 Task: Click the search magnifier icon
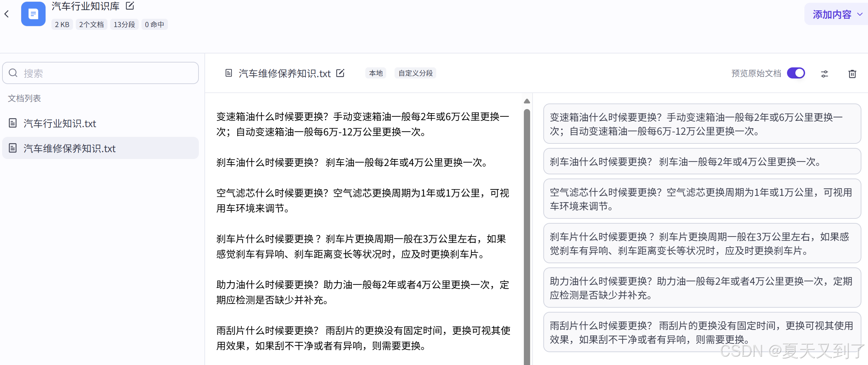(13, 73)
